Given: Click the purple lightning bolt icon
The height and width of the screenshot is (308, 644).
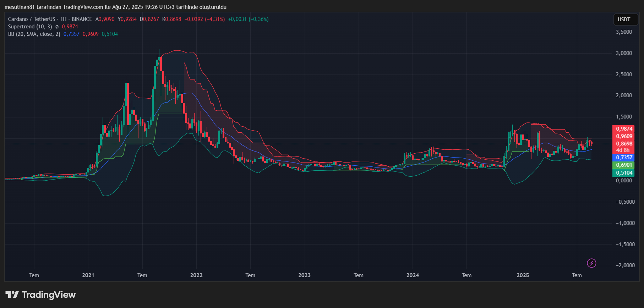Looking at the screenshot, I should pos(591,263).
